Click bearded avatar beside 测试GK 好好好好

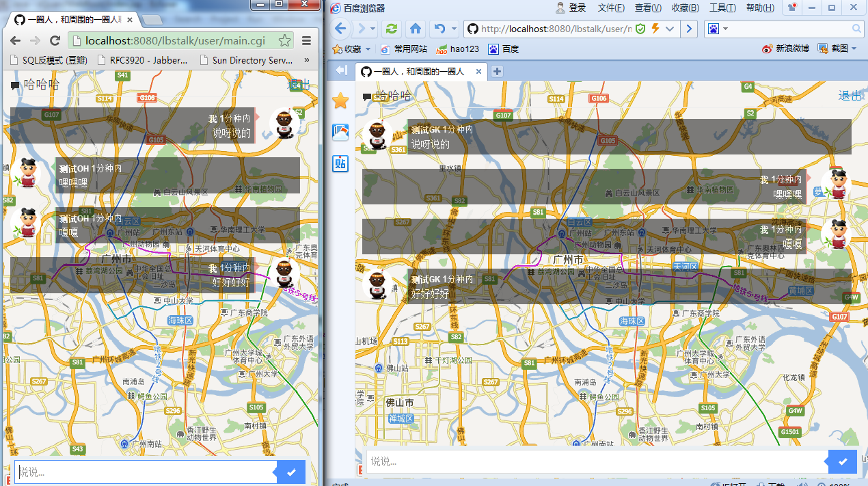(377, 286)
